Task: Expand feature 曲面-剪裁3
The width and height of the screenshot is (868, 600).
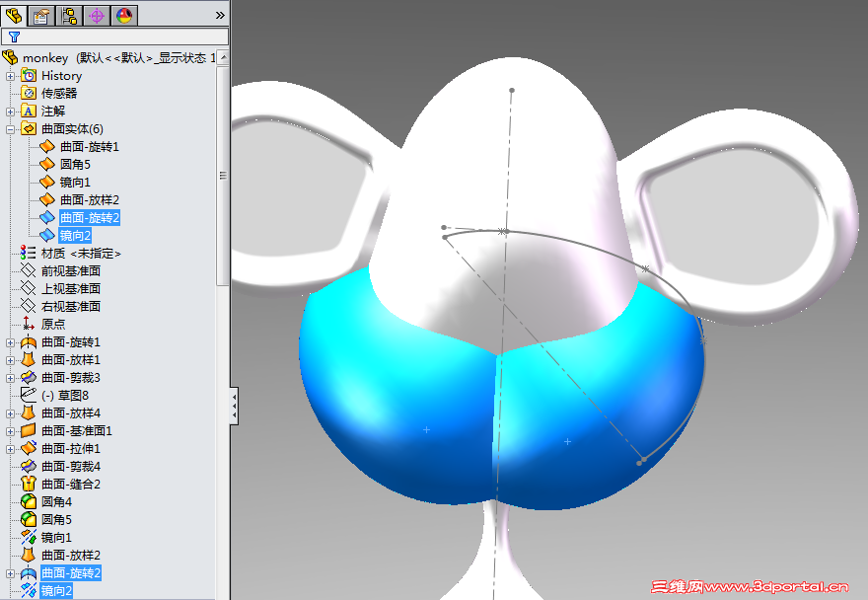Action: point(10,378)
